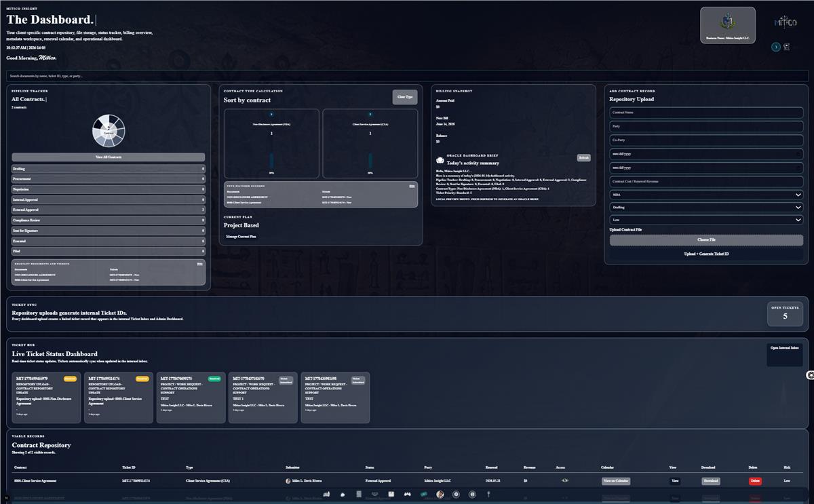This screenshot has width=814, height=504.
Task: Expand the Sent for Signature stage row
Action: [x=109, y=231]
